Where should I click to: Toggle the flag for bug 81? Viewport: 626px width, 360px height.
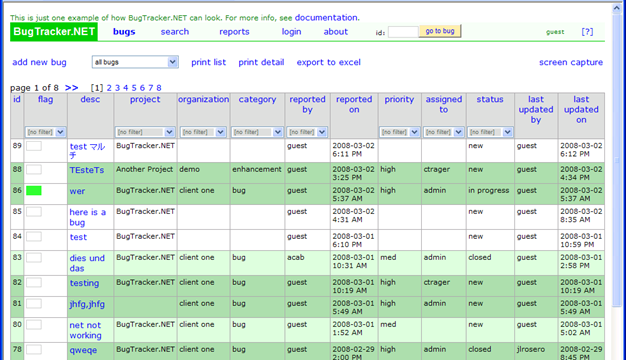34,304
